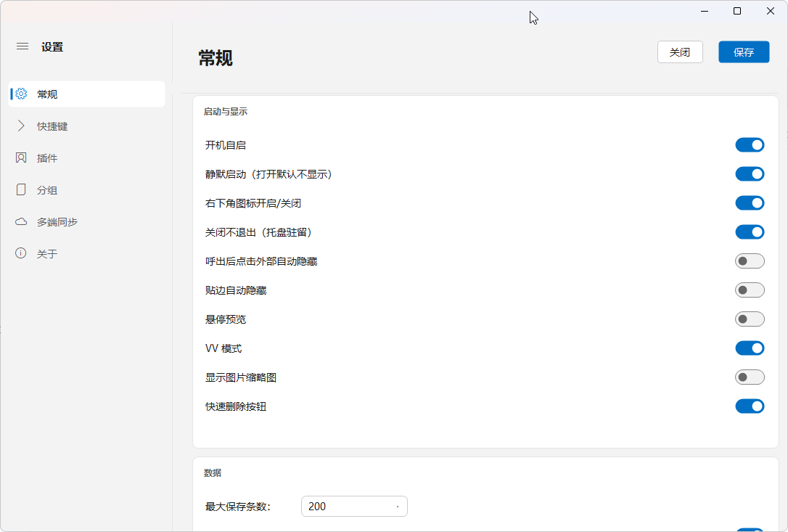Click the 最大保存条数 label
The height and width of the screenshot is (532, 788).
pos(238,507)
